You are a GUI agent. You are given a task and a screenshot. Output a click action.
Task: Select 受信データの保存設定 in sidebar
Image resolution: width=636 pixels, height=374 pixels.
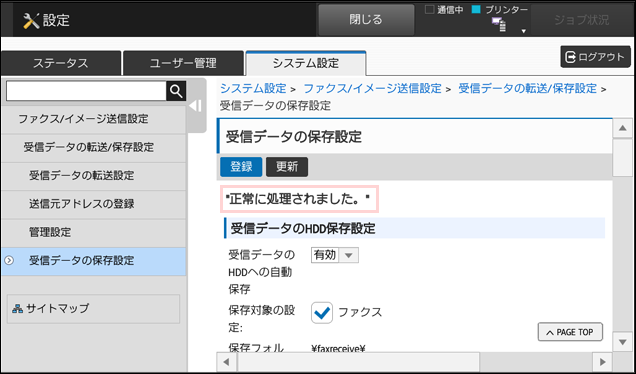(x=94, y=261)
